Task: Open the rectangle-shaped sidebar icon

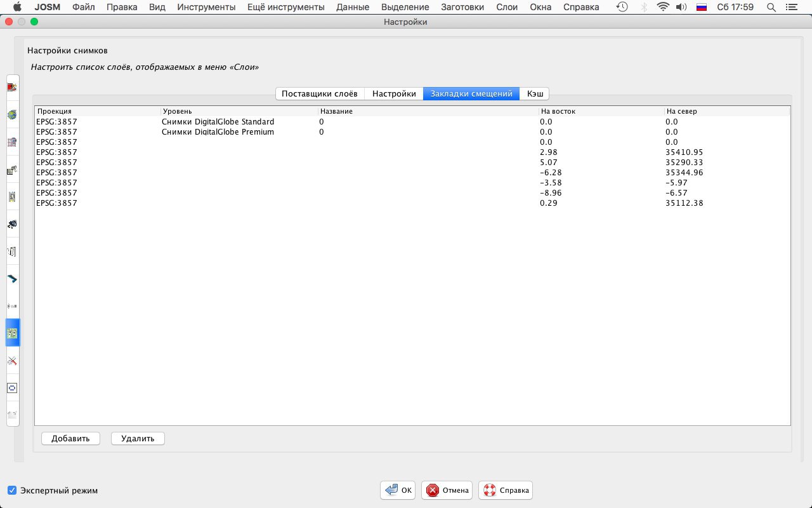Action: pyautogui.click(x=12, y=388)
